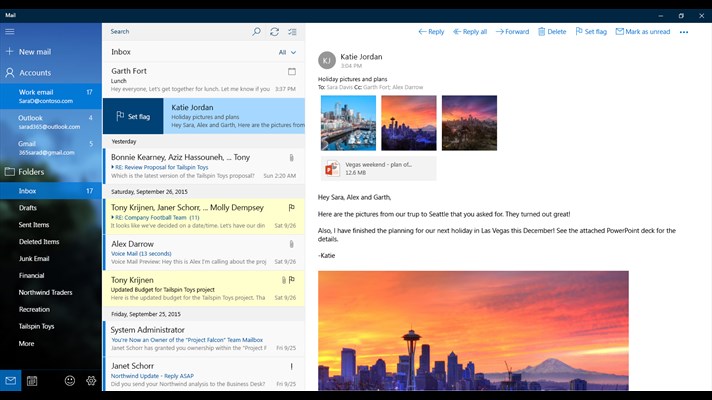
Task: Open the Inbox folder in sidebar
Action: (x=51, y=191)
